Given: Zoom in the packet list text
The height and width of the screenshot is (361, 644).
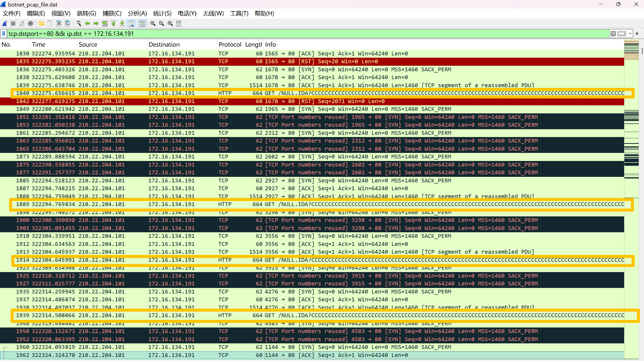Looking at the screenshot, I should coord(153,23).
